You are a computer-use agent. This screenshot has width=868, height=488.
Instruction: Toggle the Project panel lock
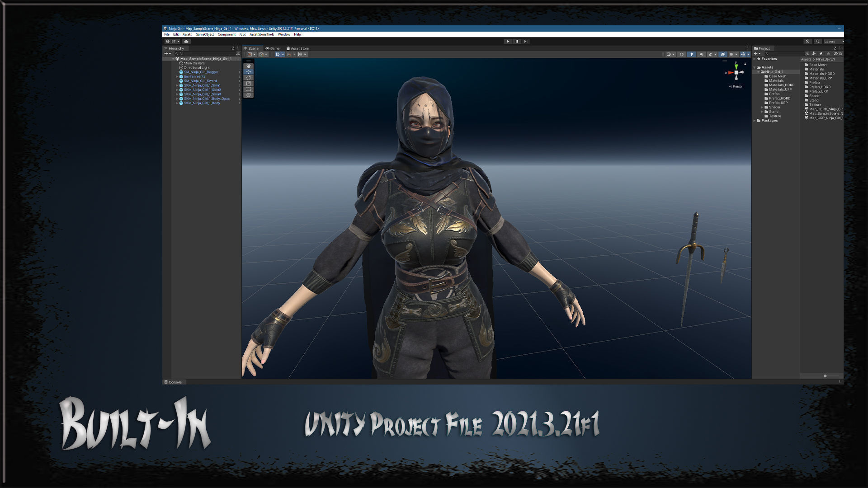[835, 48]
